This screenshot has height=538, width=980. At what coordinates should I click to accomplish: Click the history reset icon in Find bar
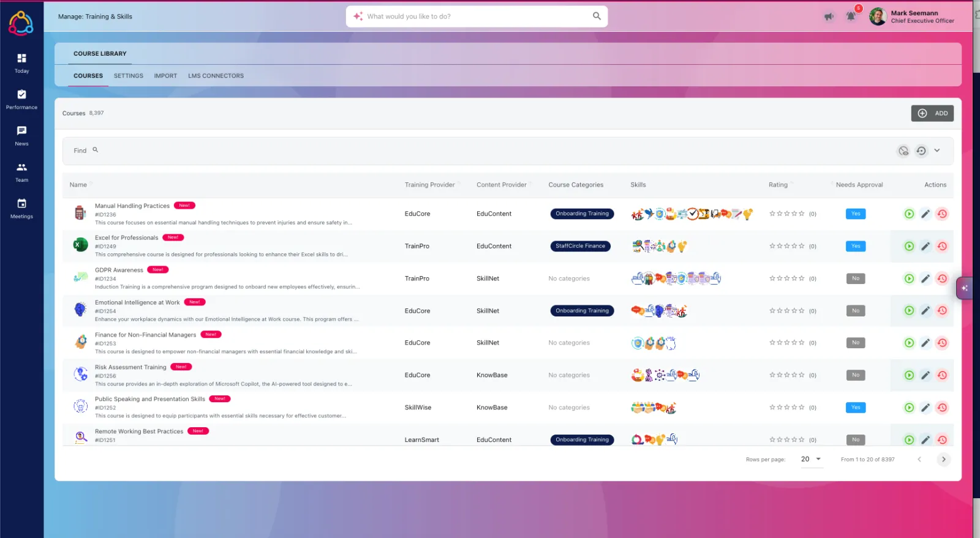(921, 151)
